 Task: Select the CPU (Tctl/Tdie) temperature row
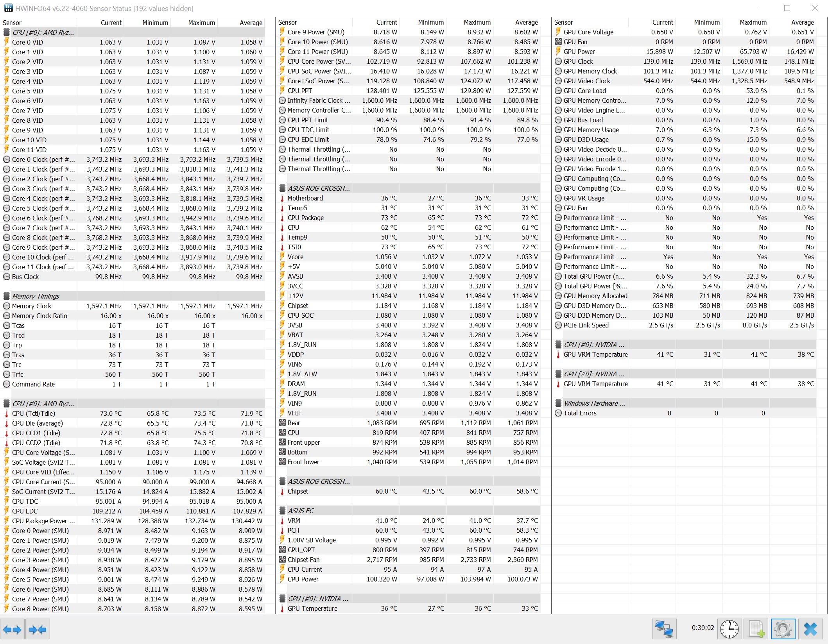(x=34, y=413)
